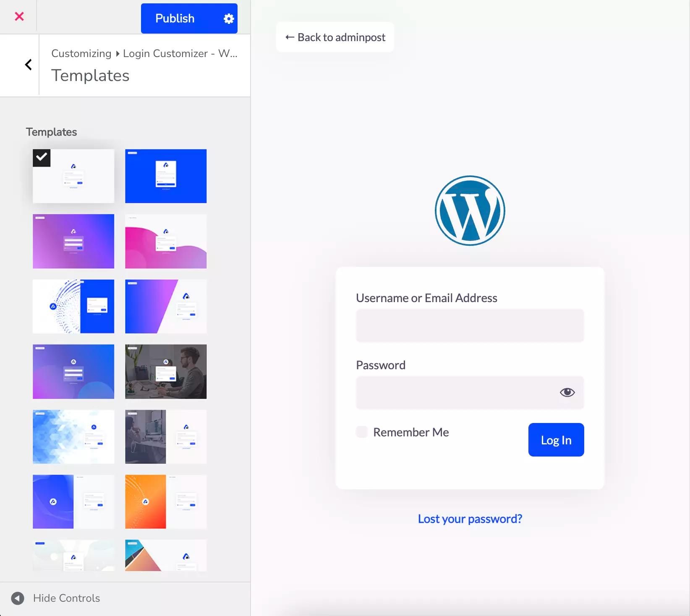Select the light grey blob template
690x616 pixels.
(73, 556)
